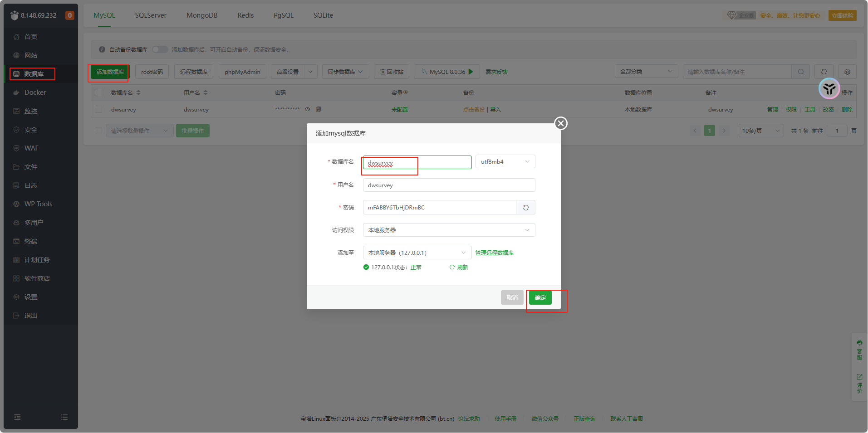Click the search magnifier icon
Image resolution: width=868 pixels, height=433 pixels.
(801, 72)
